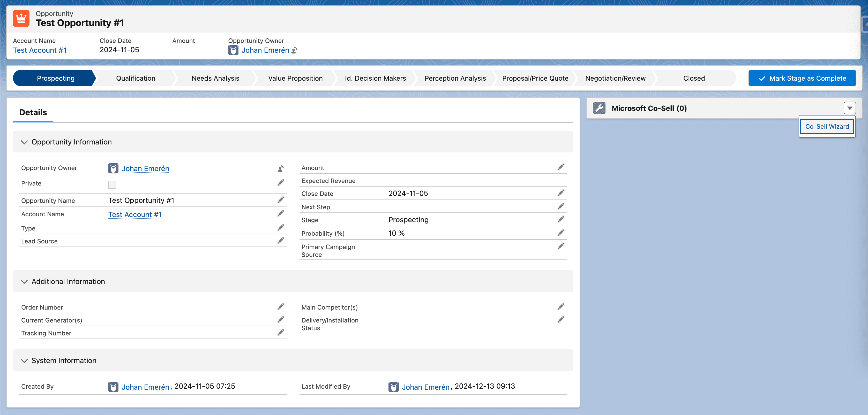The height and width of the screenshot is (415, 868).
Task: Select the Id. Decision Makers stage
Action: [x=375, y=78]
